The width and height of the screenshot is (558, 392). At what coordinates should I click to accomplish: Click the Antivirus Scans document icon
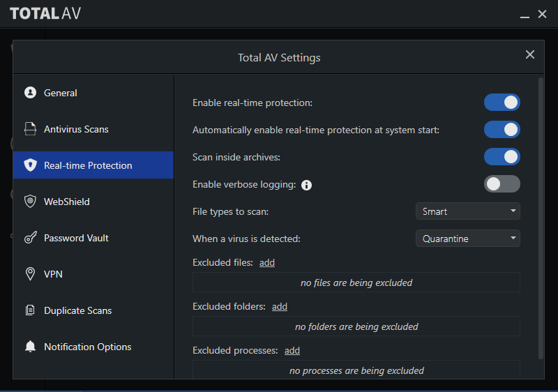pyautogui.click(x=30, y=129)
